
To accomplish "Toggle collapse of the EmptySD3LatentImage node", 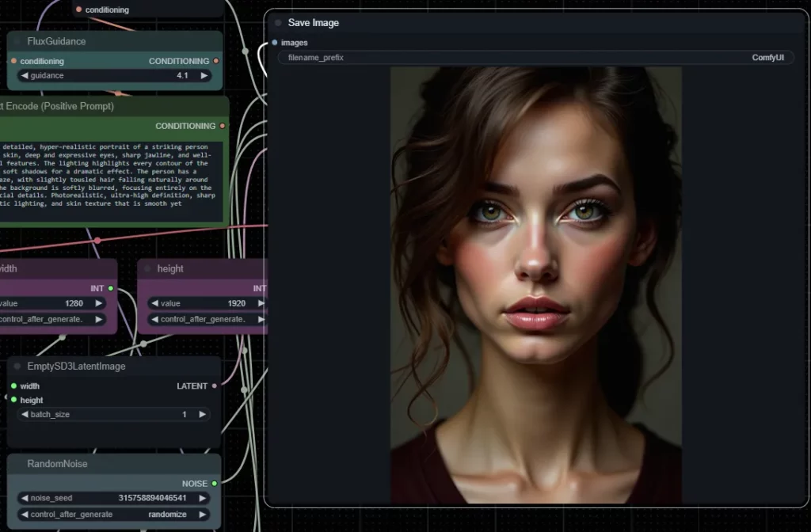I will pyautogui.click(x=17, y=367).
